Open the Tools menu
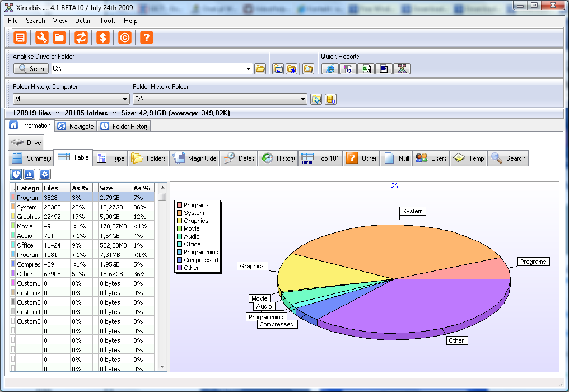Image resolution: width=569 pixels, height=392 pixels. [x=108, y=21]
